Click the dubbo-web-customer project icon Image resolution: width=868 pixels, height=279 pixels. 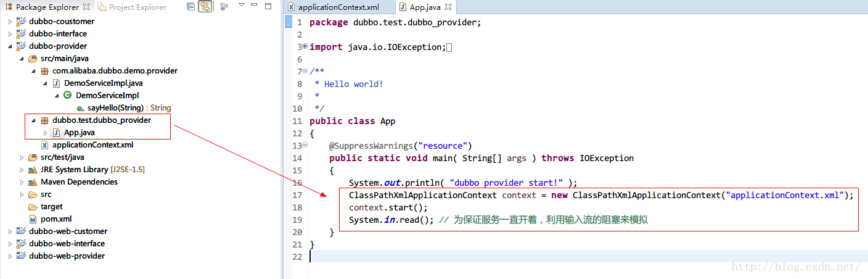21,231
